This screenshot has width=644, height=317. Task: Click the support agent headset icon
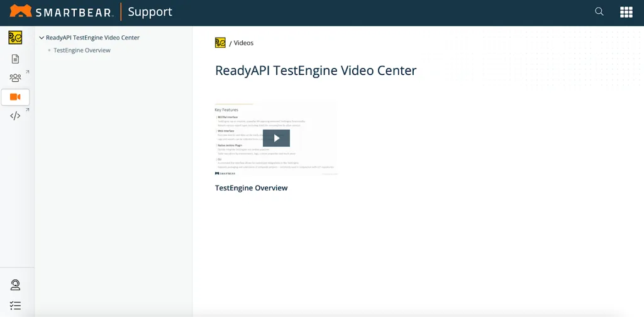pos(15,285)
